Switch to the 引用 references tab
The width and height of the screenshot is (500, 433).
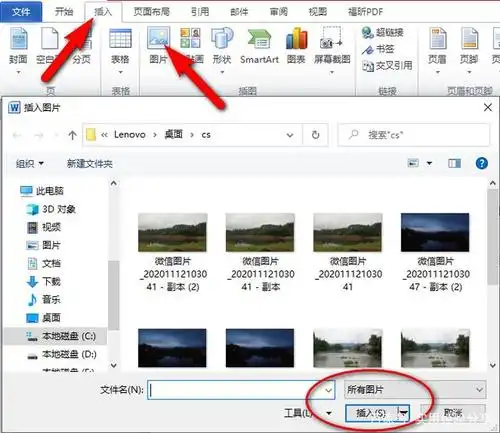(x=200, y=12)
